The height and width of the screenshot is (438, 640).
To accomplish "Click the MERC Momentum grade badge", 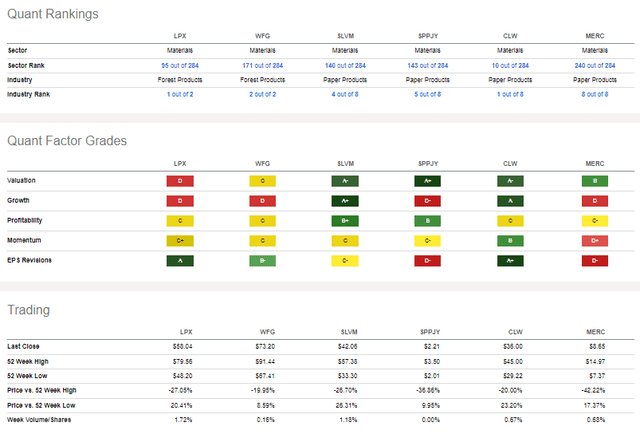I will [595, 241].
